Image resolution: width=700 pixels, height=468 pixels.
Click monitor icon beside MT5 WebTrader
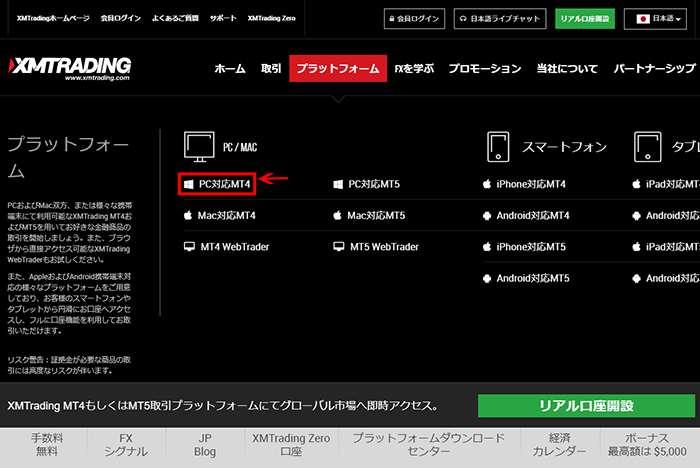[x=339, y=247]
